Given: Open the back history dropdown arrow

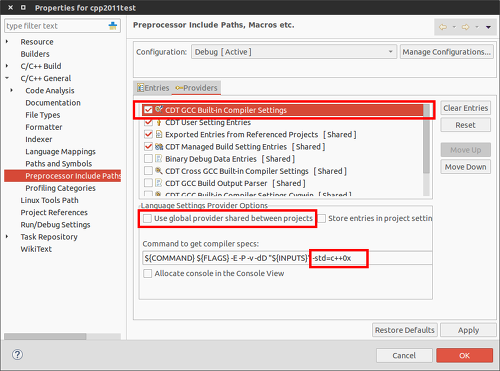Looking at the screenshot, I should (x=454, y=27).
